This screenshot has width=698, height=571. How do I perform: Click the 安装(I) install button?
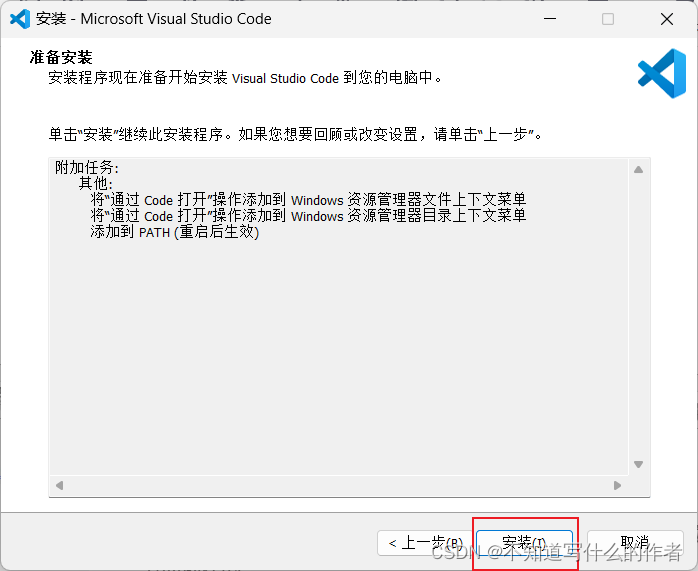tap(524, 543)
